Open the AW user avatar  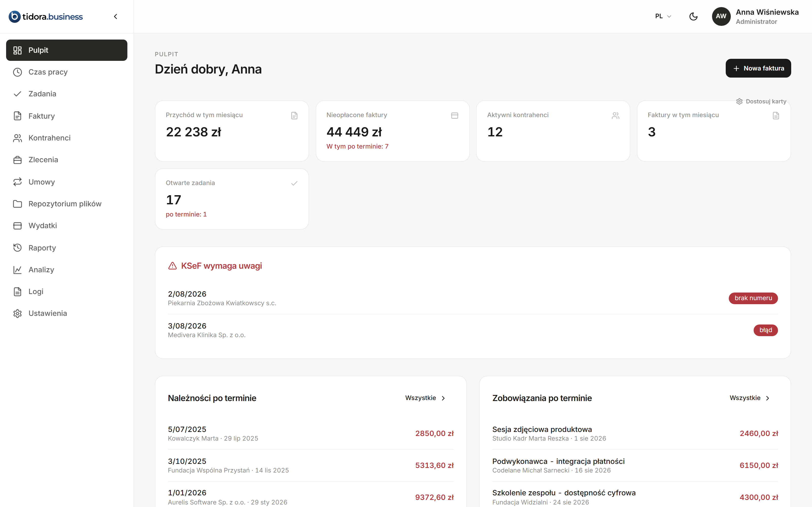click(721, 16)
